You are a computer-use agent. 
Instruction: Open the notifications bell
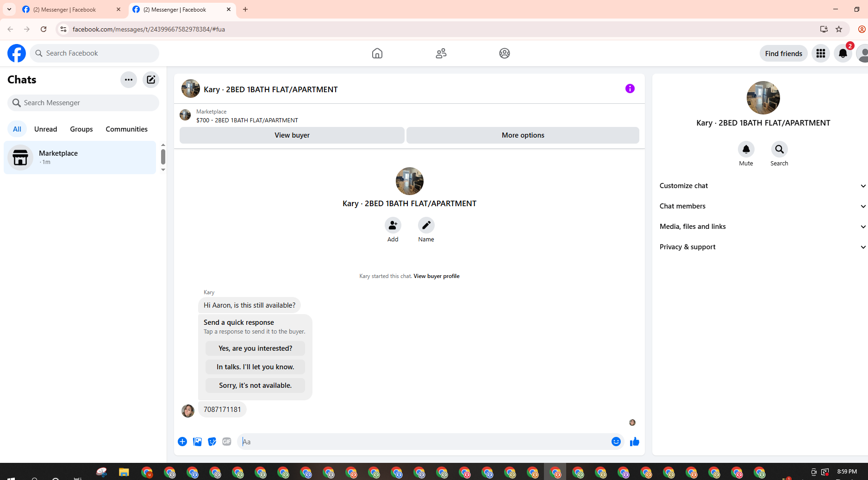843,53
